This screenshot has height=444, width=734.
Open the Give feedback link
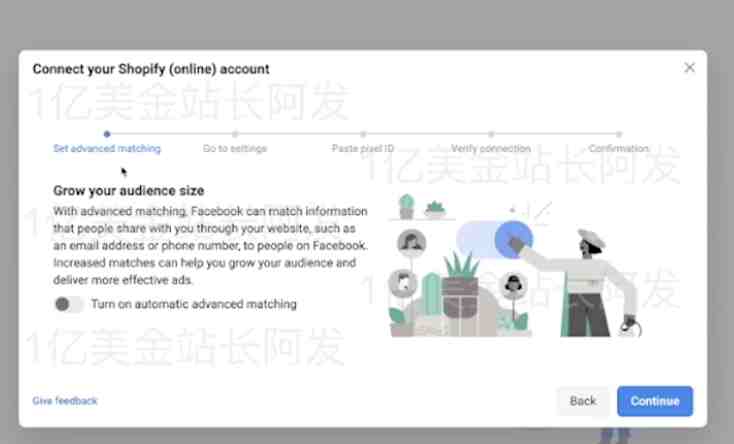click(65, 401)
